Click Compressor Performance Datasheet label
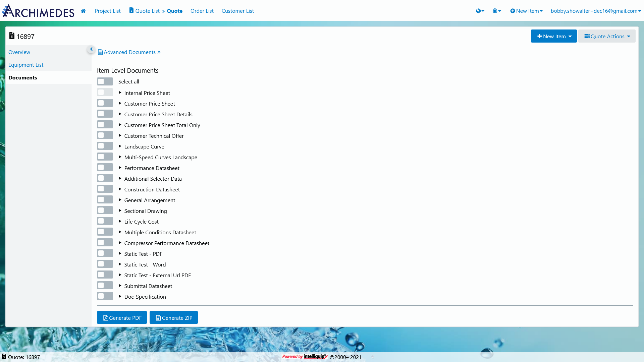The image size is (644, 362). pos(167,243)
